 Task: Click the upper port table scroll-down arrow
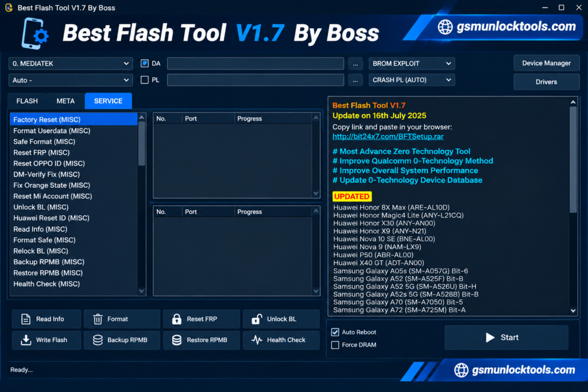(316, 194)
